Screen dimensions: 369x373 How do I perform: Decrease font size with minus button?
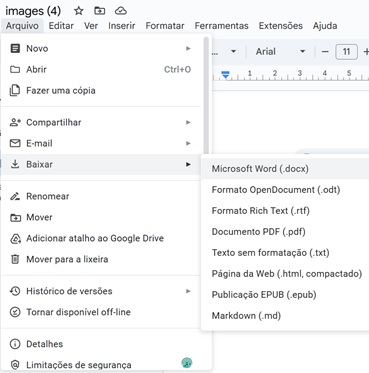(325, 52)
